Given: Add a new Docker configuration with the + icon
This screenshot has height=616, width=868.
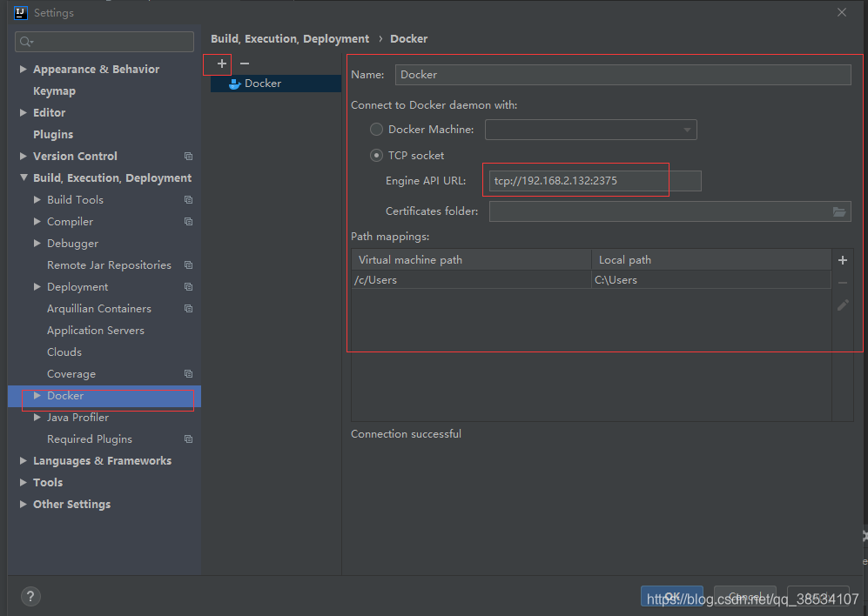Looking at the screenshot, I should click(218, 64).
